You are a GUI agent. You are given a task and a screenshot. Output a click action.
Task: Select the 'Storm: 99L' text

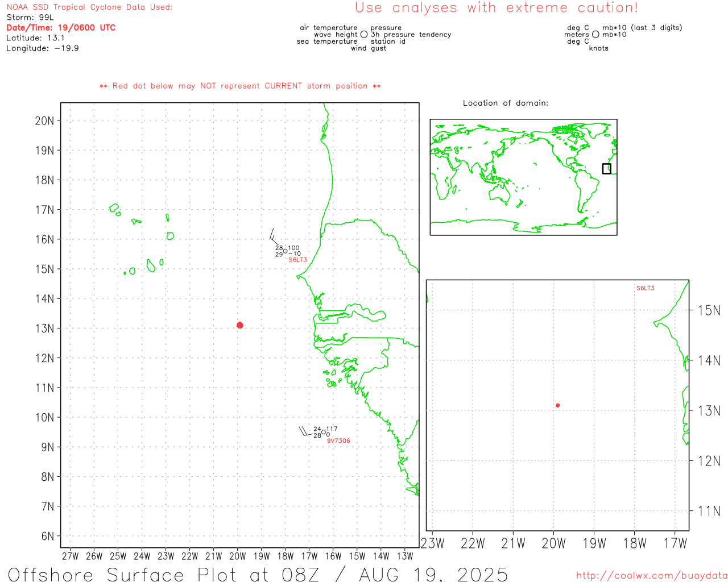(30, 18)
